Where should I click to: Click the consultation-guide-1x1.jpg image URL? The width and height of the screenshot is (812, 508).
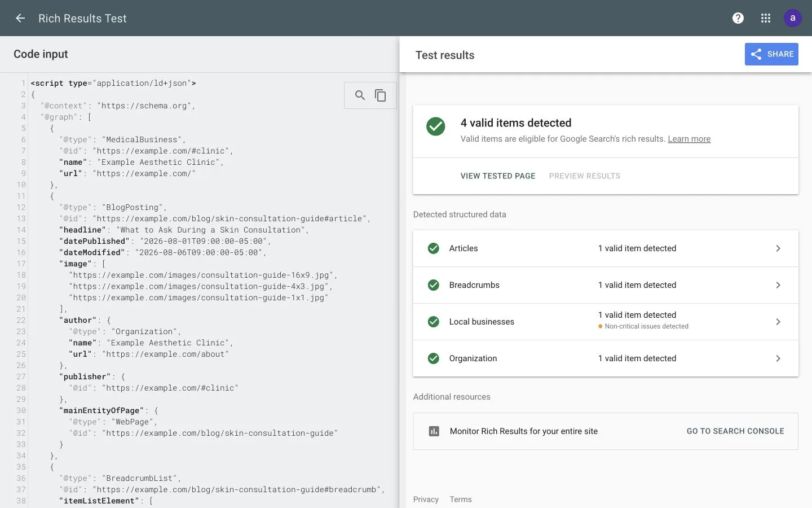(x=198, y=297)
